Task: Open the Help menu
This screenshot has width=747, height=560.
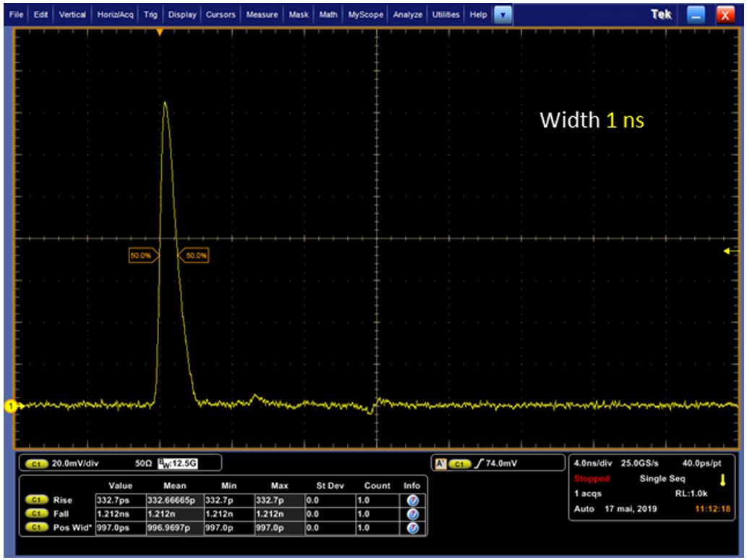Action: 478,14
